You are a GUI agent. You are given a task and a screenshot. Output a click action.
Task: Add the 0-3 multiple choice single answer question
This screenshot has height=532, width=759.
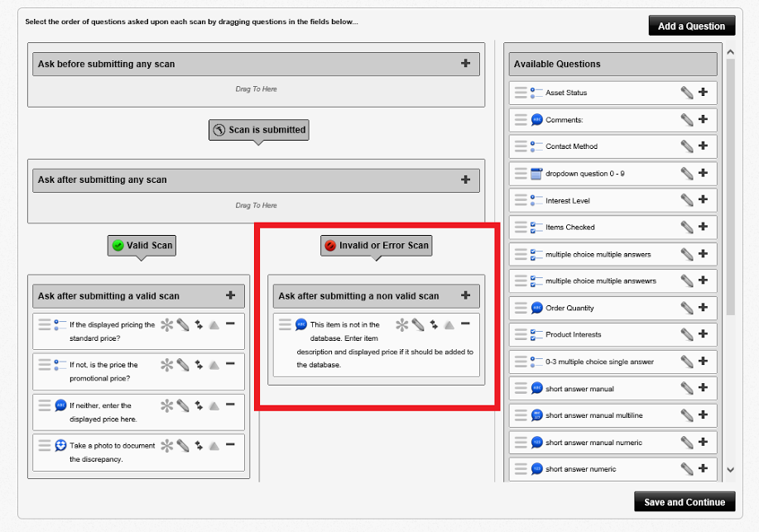pos(704,361)
